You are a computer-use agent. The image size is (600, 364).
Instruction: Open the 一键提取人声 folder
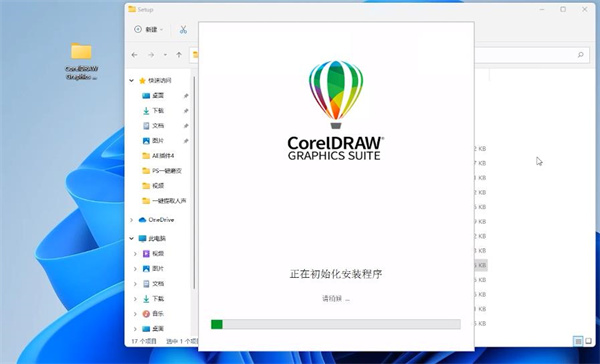pyautogui.click(x=164, y=201)
